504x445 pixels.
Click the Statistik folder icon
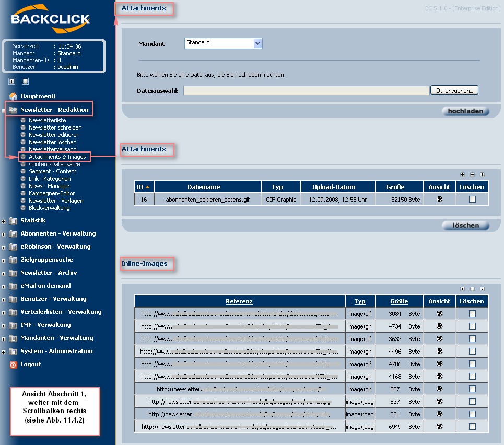point(13,220)
